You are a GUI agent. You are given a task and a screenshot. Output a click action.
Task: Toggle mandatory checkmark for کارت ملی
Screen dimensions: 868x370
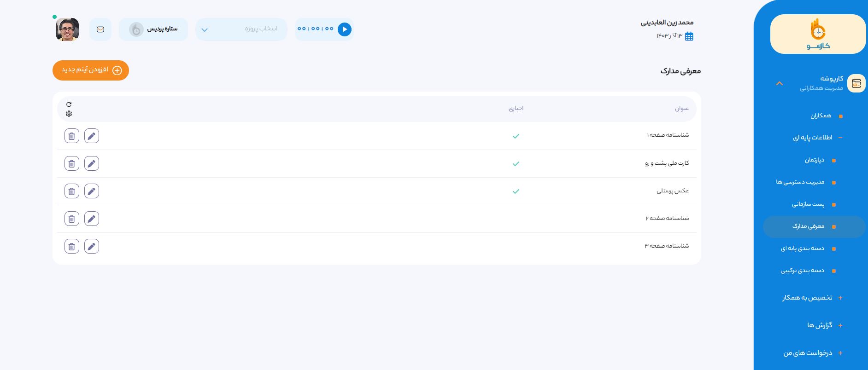coord(516,164)
